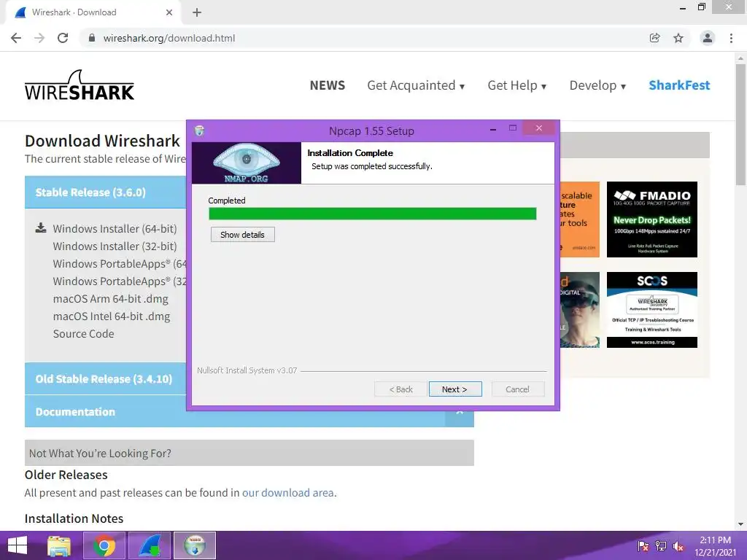Image resolution: width=747 pixels, height=560 pixels.
Task: Download Windows Installer (32-bit)
Action: coord(115,246)
